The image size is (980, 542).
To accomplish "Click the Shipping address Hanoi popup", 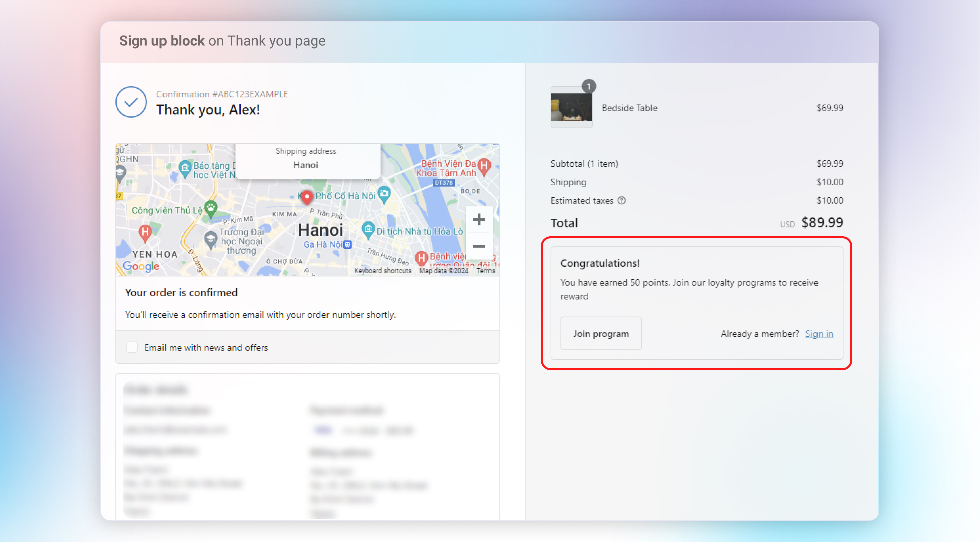I will click(308, 161).
